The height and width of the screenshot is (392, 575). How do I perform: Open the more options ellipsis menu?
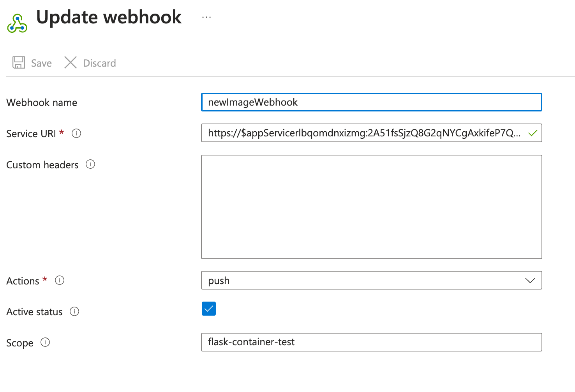click(206, 16)
